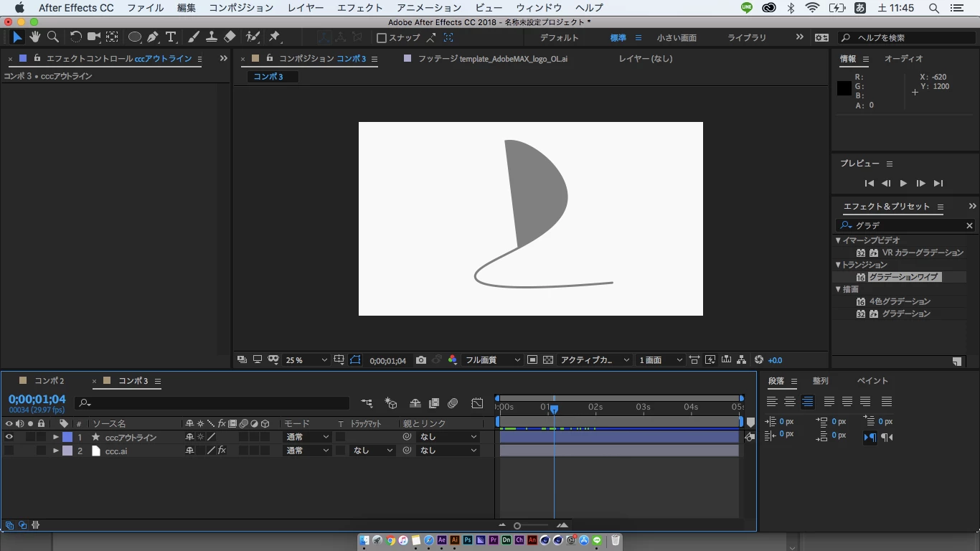Switch to the ライブラリ workspace
The height and width of the screenshot is (551, 980).
pos(747,38)
